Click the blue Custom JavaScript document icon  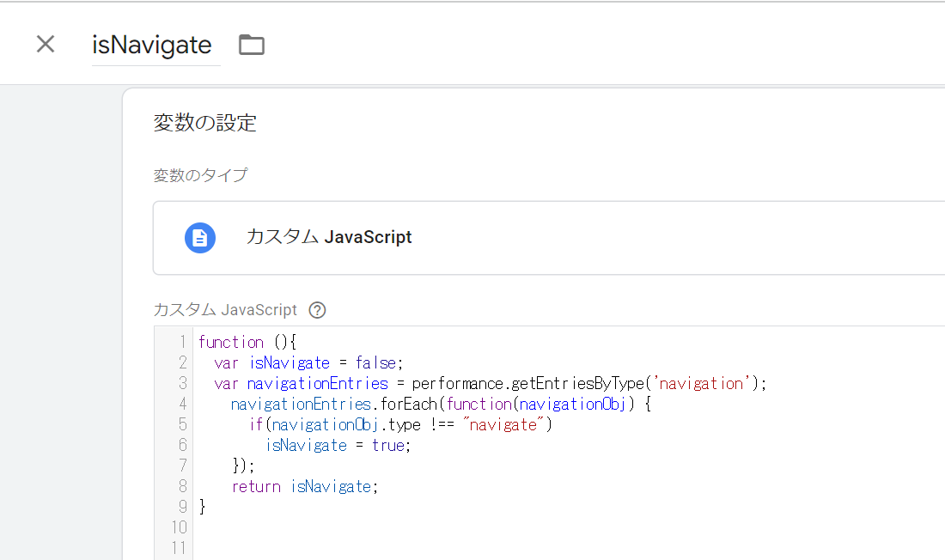[x=200, y=237]
